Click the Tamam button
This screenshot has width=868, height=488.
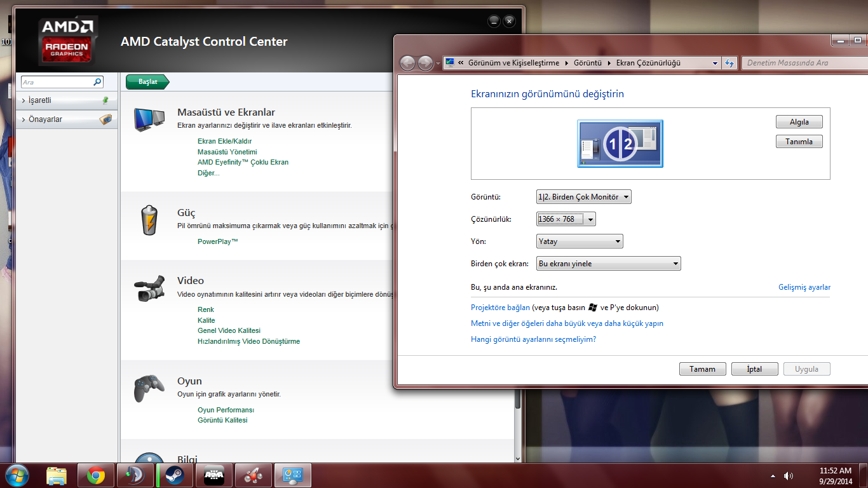click(702, 369)
